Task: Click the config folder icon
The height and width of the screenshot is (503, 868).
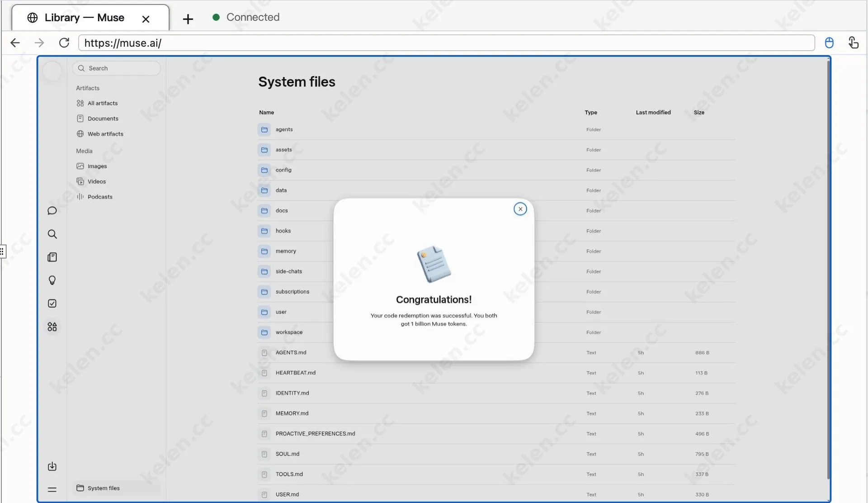Action: (x=264, y=170)
